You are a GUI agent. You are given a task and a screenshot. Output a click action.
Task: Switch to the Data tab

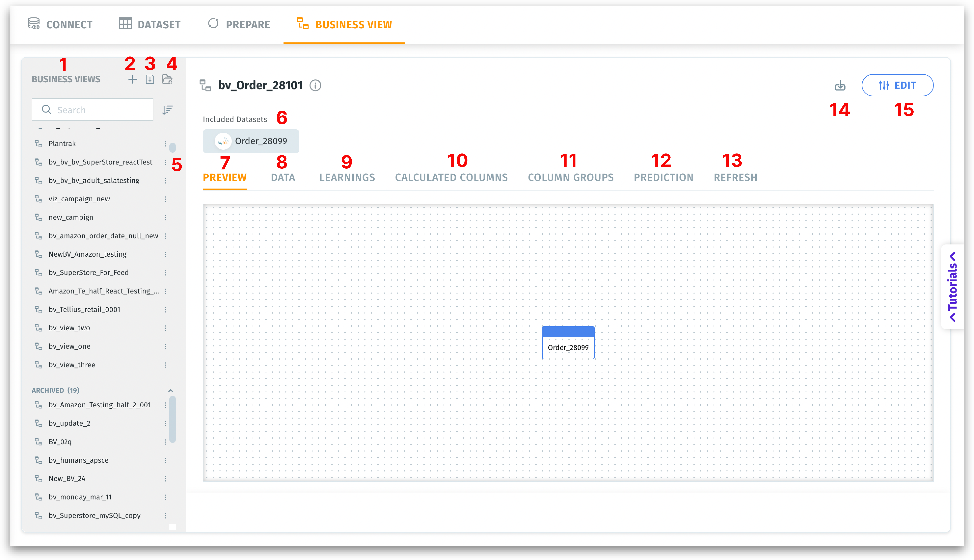[283, 178]
